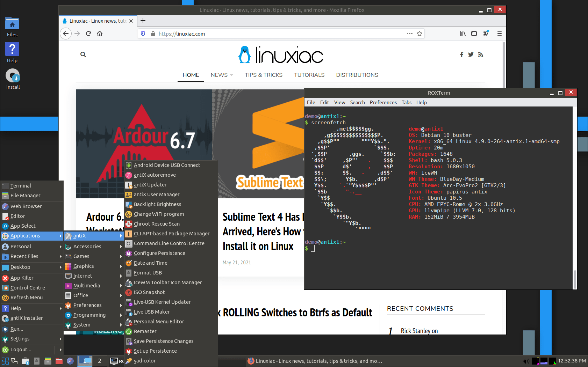Switch to workspace 2 in taskbar
The height and width of the screenshot is (367, 588).
point(100,361)
